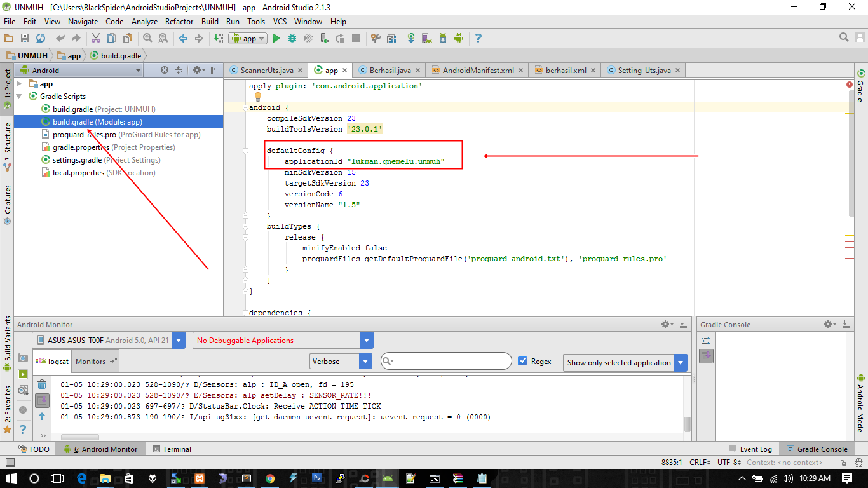
Task: Collapse the Gradle Scripts tree node
Action: pyautogui.click(x=19, y=97)
